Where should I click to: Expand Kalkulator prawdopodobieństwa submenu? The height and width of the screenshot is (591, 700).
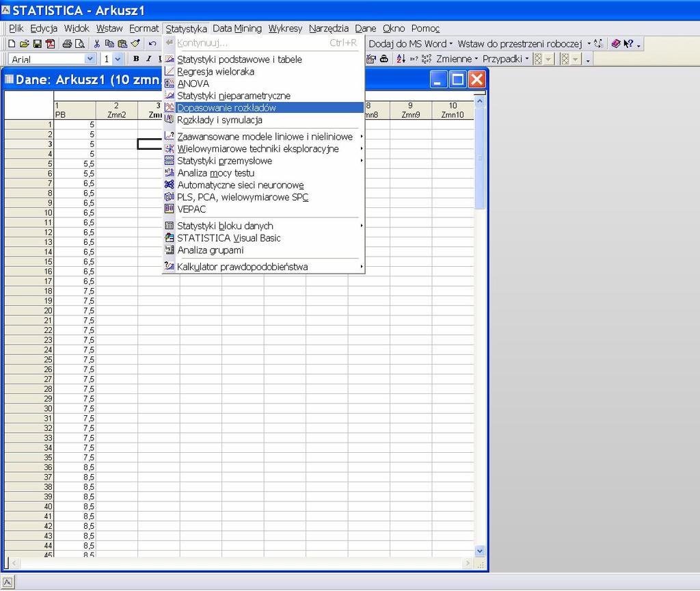(263, 267)
